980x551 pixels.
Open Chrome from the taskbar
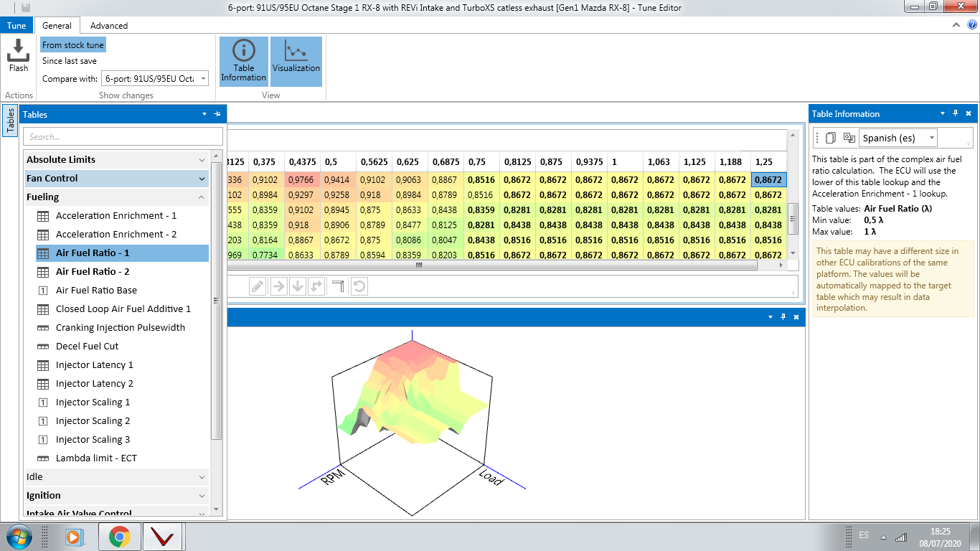tap(119, 537)
